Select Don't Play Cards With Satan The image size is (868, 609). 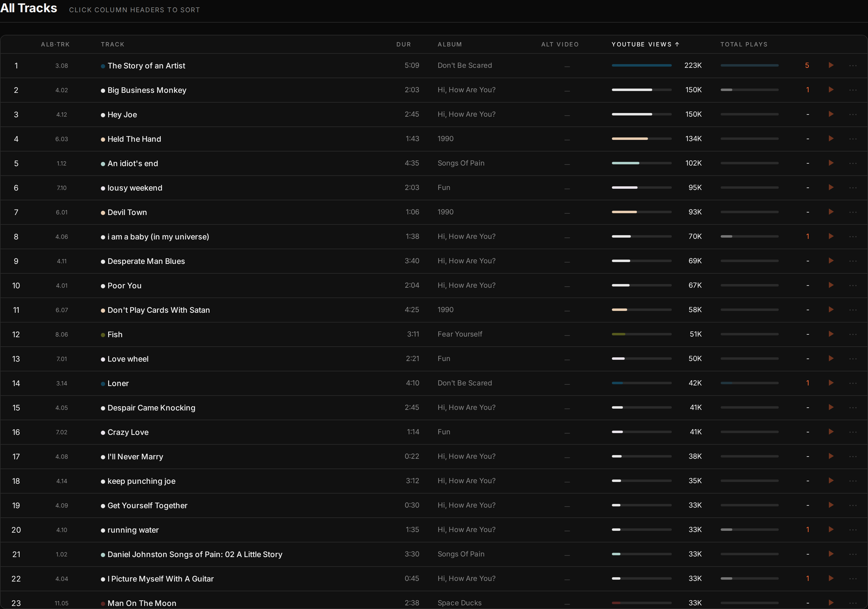[x=158, y=310]
